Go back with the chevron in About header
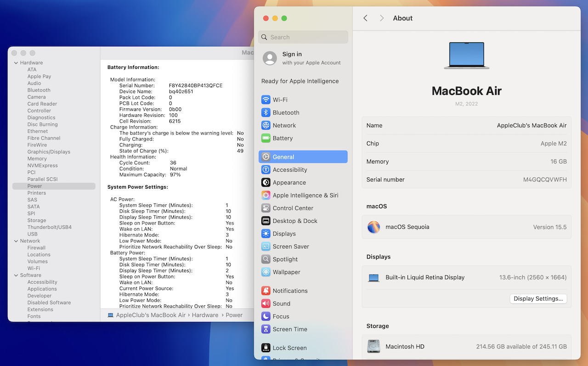 point(365,18)
